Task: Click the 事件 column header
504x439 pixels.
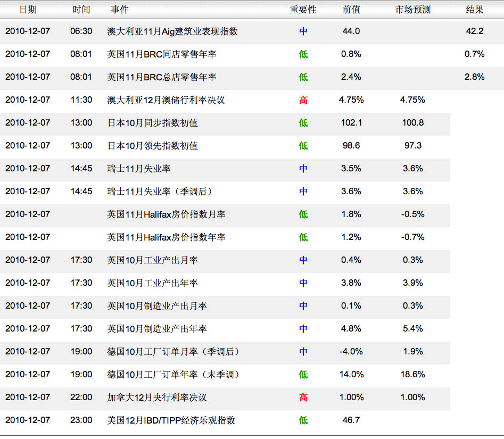Action: coord(120,10)
